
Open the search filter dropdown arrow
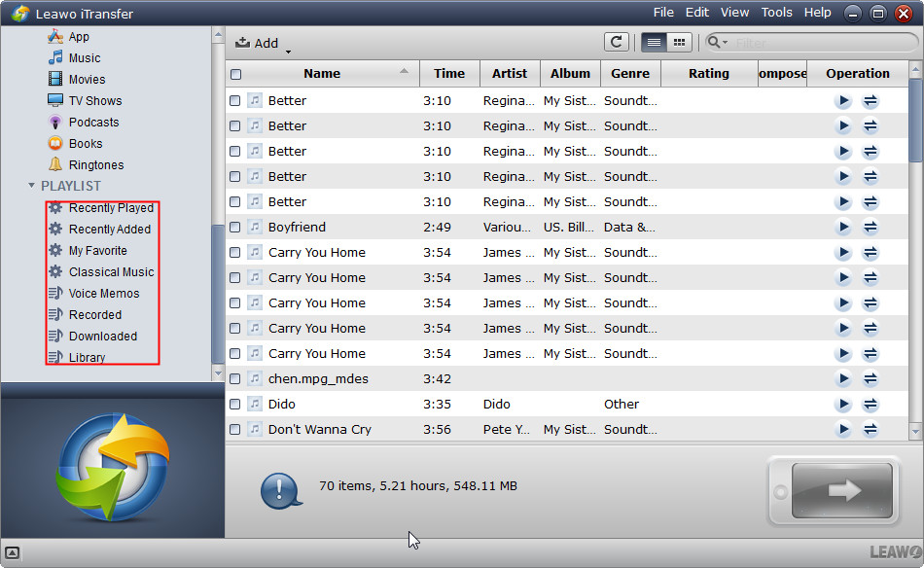[719, 43]
